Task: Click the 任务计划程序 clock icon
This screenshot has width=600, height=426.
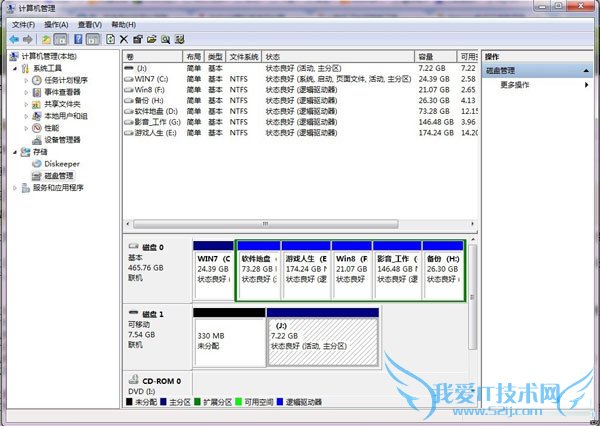Action: (37, 80)
